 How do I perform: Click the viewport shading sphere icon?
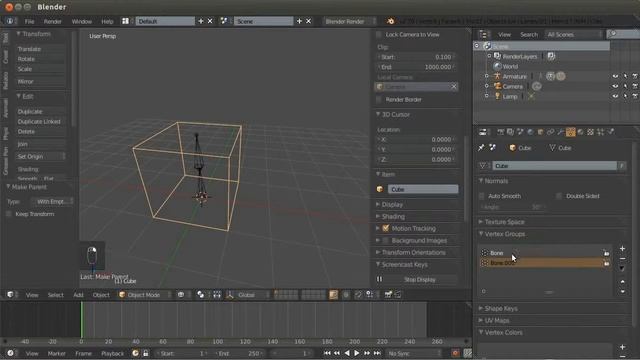[x=181, y=295]
